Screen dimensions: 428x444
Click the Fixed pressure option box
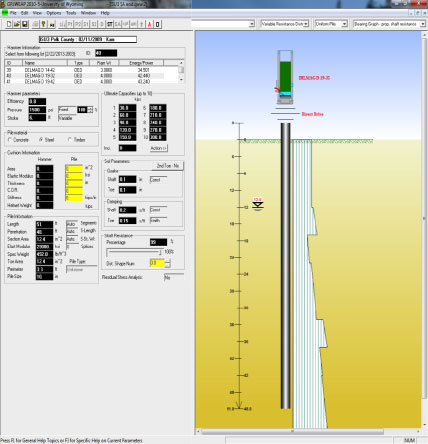pyautogui.click(x=67, y=110)
